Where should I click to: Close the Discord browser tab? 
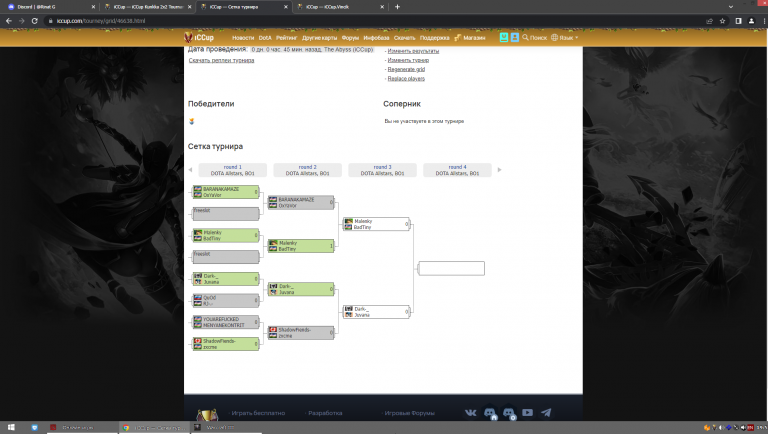(93, 7)
